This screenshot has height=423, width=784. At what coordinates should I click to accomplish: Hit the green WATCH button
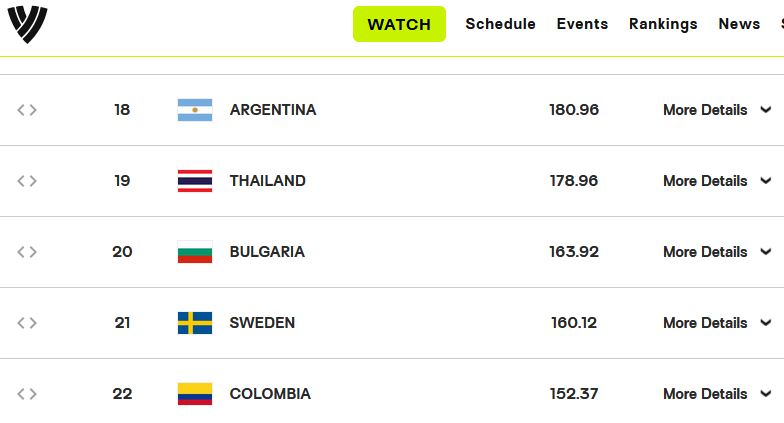pos(400,24)
